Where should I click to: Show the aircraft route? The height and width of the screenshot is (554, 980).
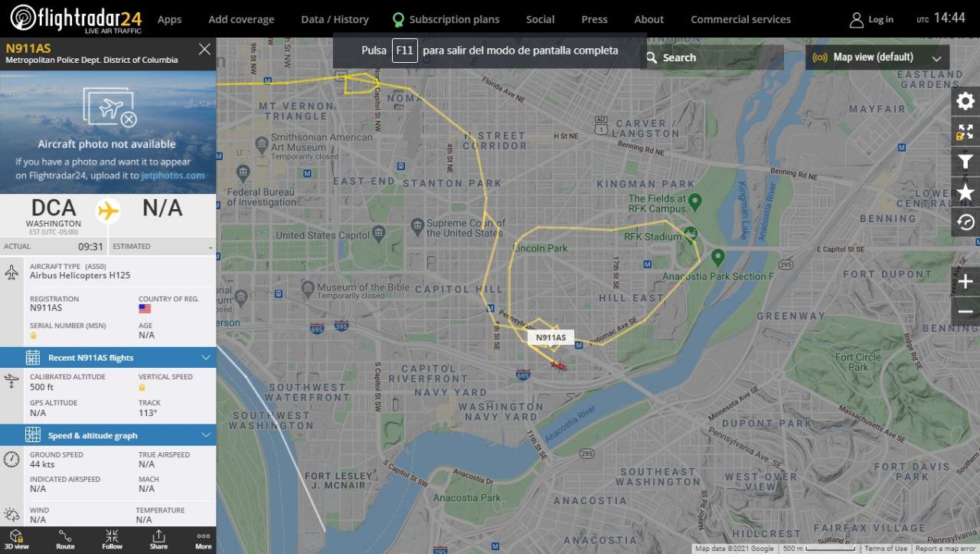[x=65, y=539]
